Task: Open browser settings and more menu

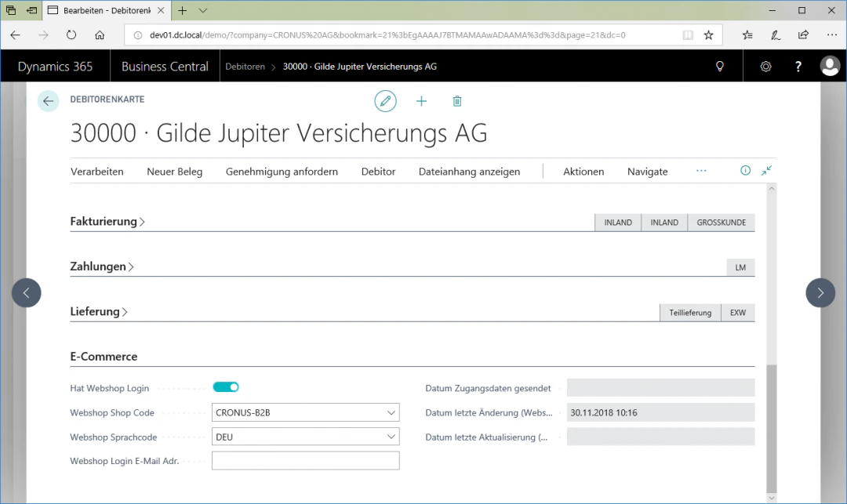Action: point(831,35)
